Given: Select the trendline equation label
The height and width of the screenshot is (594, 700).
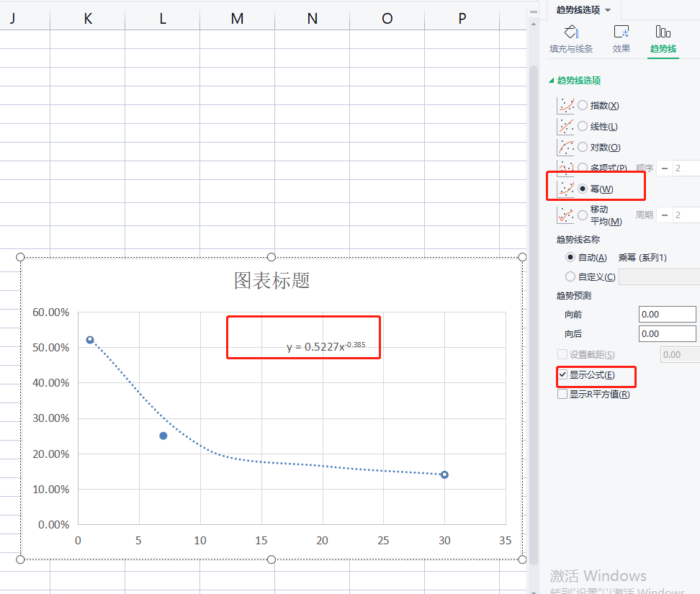Looking at the screenshot, I should pos(326,346).
